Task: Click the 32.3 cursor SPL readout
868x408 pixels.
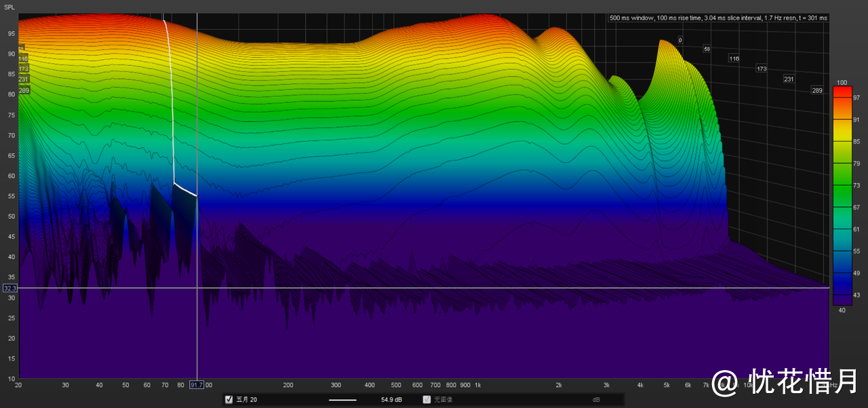Action: (x=10, y=288)
